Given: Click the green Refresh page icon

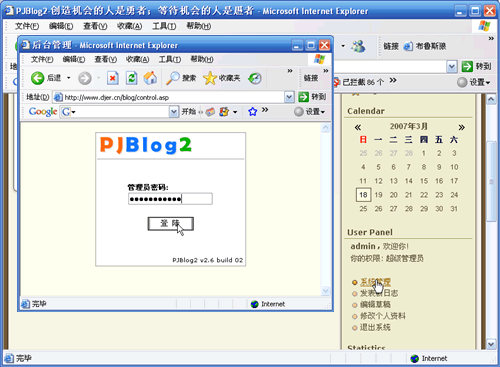Looking at the screenshot, I should pyautogui.click(x=132, y=78).
